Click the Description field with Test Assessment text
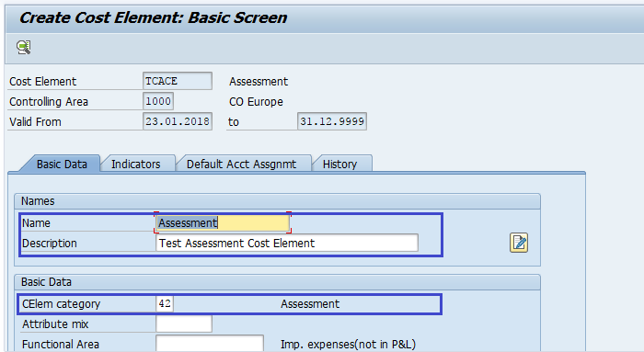Screen dimensions: 644x352 (287, 243)
